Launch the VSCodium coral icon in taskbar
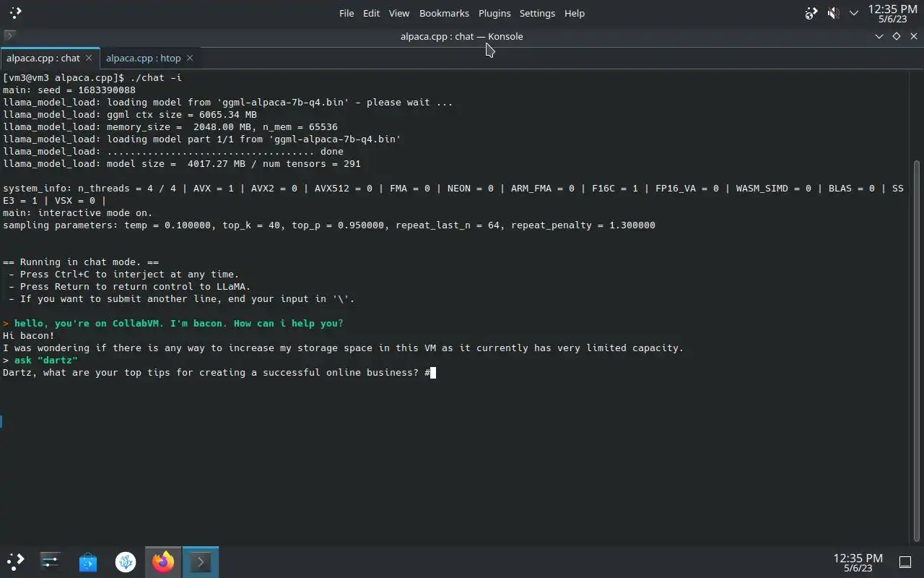Screen dimensions: 924x578 (x=126, y=561)
